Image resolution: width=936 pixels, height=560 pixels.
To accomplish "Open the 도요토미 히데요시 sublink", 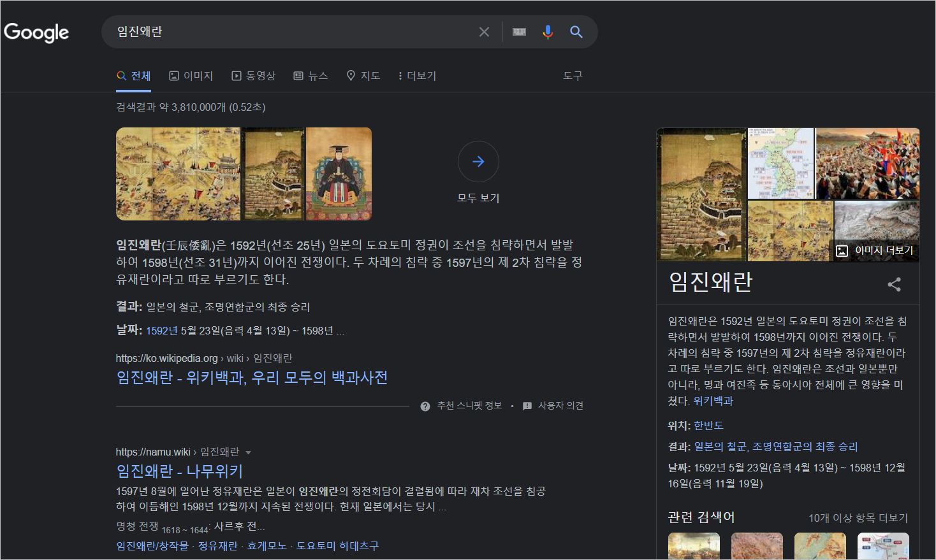I will coord(337,546).
